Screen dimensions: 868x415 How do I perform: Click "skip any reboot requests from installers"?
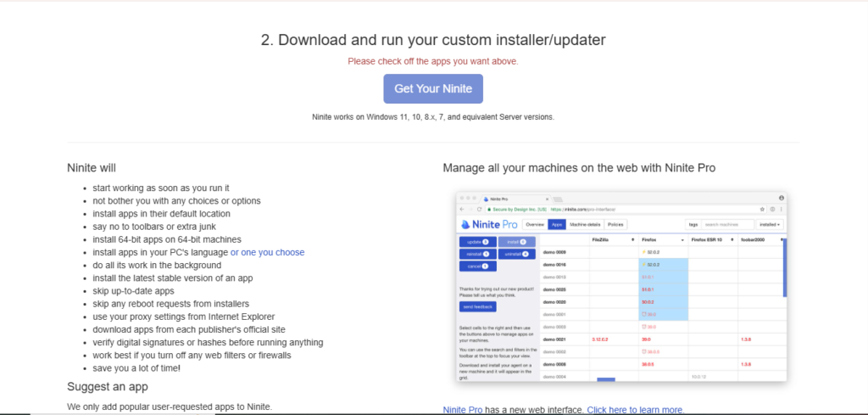pyautogui.click(x=170, y=304)
